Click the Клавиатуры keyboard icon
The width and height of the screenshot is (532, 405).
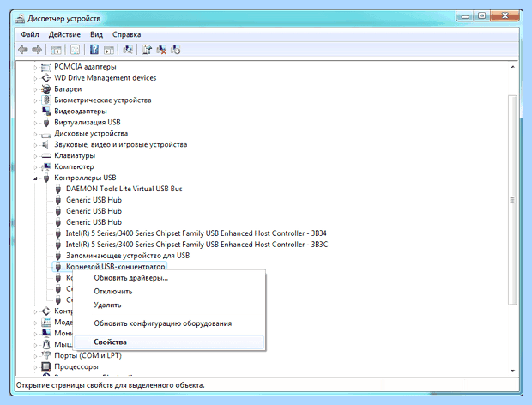coord(45,156)
